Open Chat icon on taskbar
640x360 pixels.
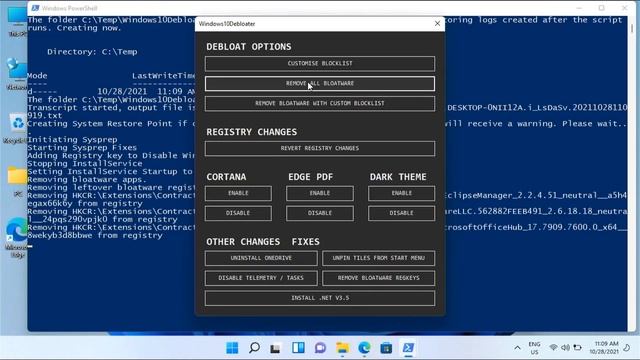pos(320,348)
